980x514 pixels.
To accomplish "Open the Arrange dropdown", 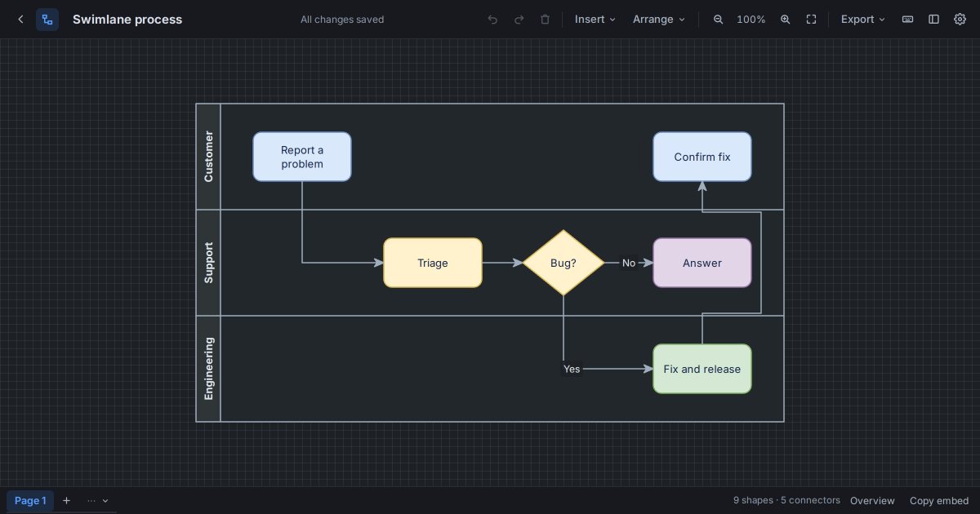I will tap(659, 20).
